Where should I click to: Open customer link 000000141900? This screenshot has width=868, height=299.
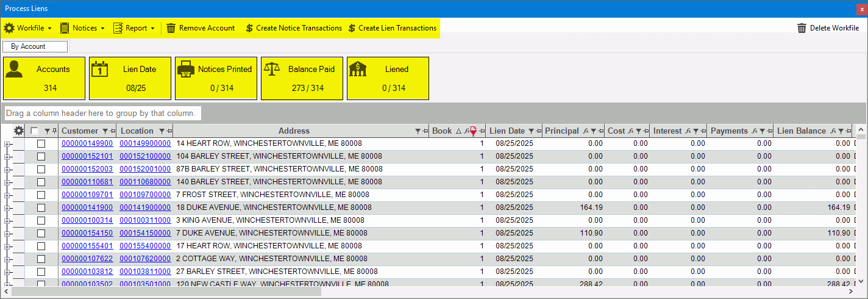point(87,207)
